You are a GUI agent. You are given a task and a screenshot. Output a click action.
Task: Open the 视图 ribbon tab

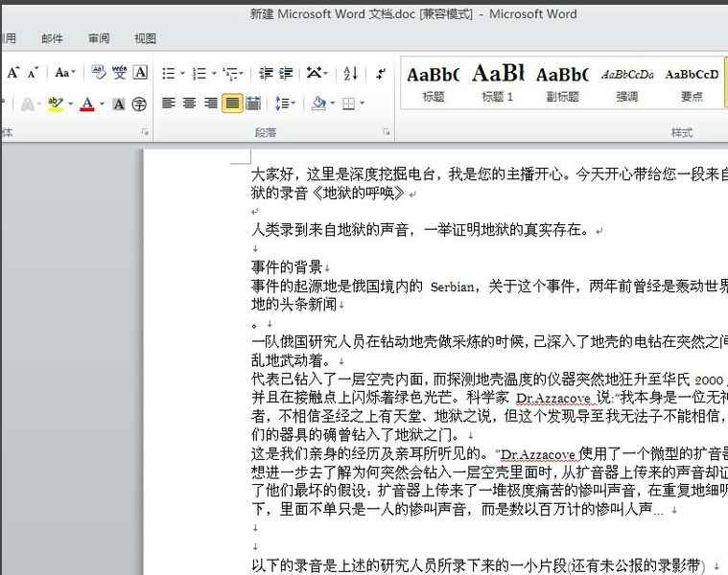[145, 38]
